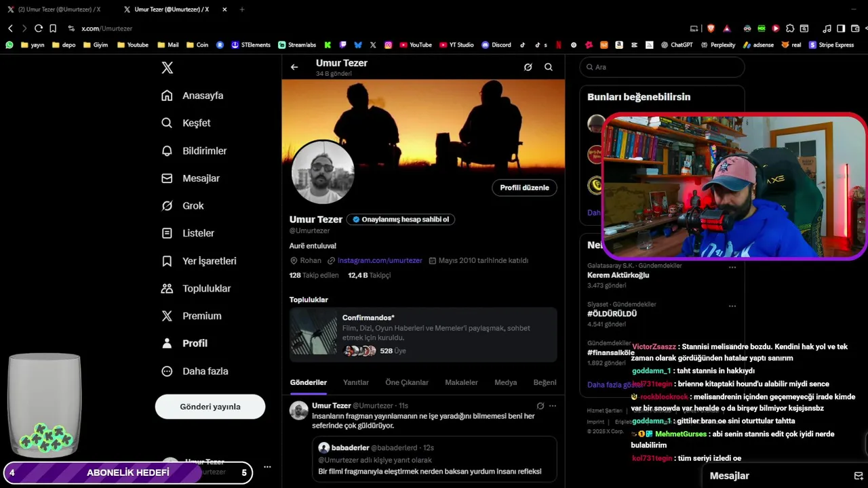Open the Instagram.com/umurtezer link
868x488 pixels.
tap(380, 260)
